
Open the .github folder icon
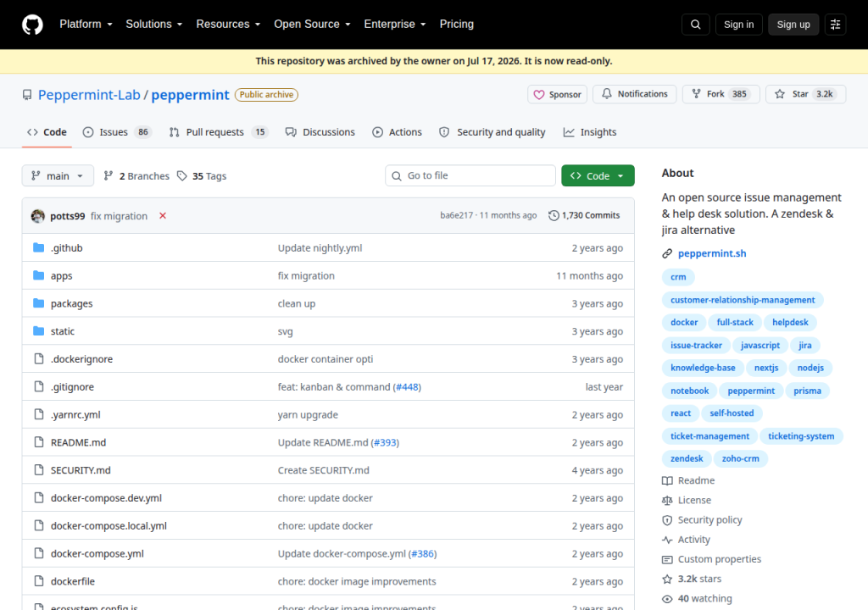(x=38, y=248)
